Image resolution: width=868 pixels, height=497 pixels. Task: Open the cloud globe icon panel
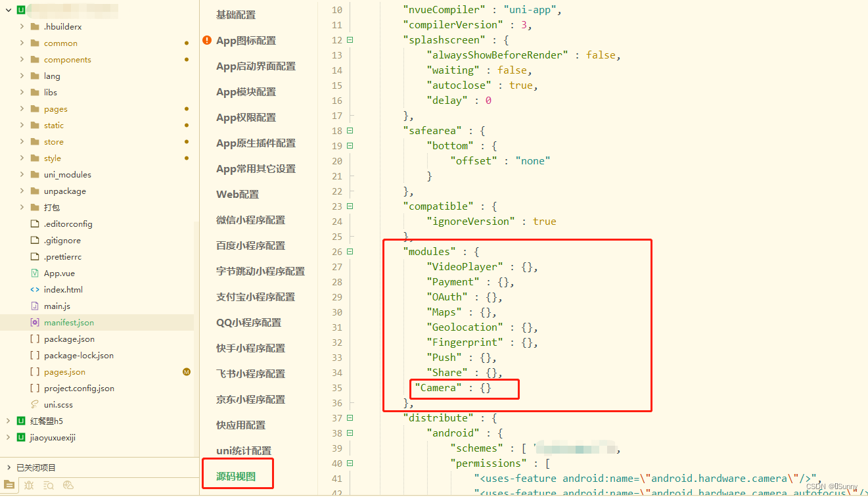(x=68, y=485)
